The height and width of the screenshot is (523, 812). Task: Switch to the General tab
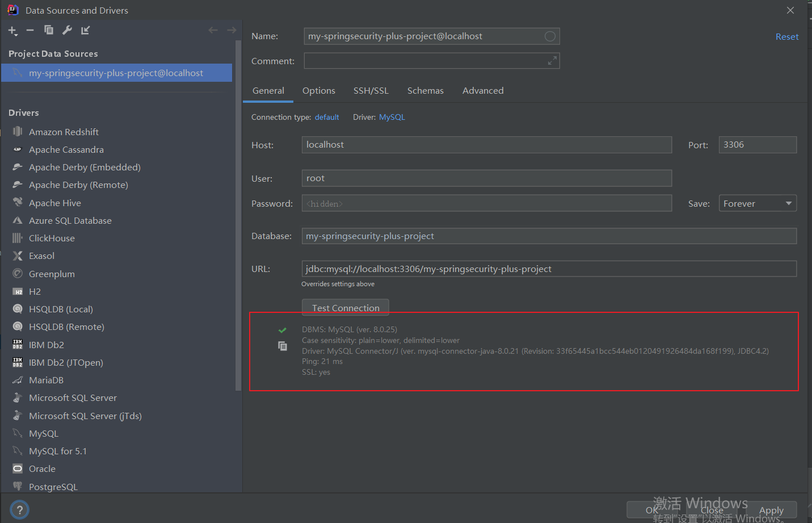tap(268, 91)
